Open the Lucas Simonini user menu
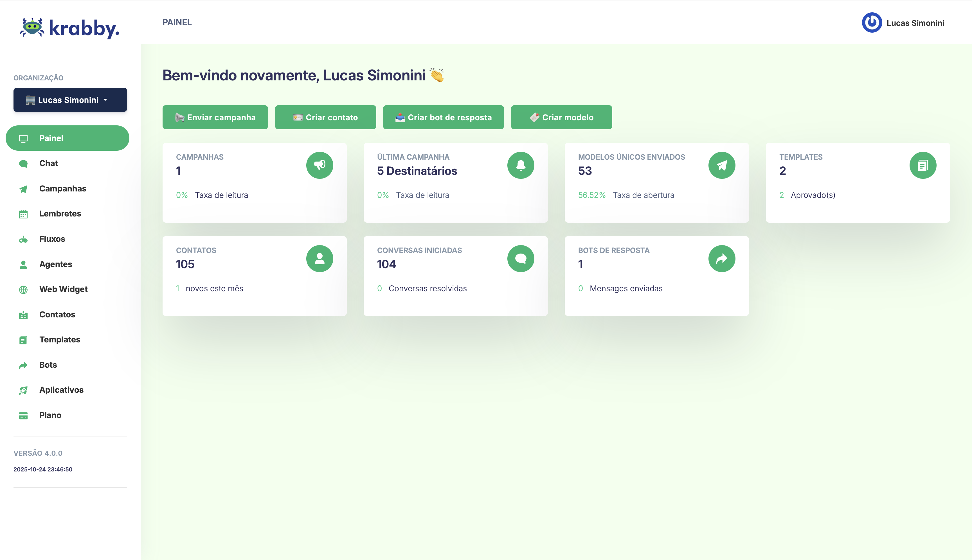Screen dimensions: 972x560 [915, 23]
